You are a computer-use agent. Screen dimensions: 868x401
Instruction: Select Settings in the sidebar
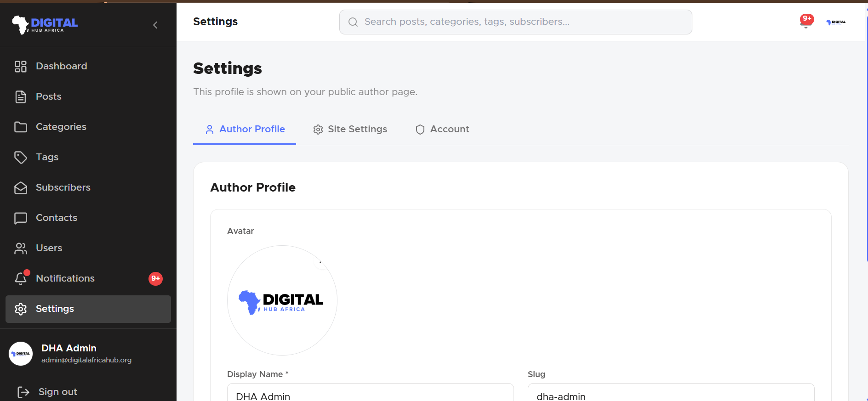(88, 309)
